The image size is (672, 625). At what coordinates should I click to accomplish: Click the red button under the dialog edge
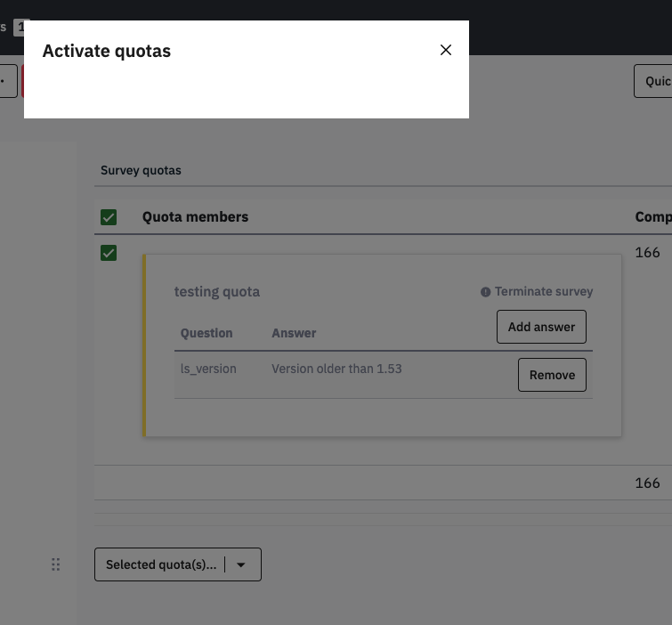coord(22,81)
